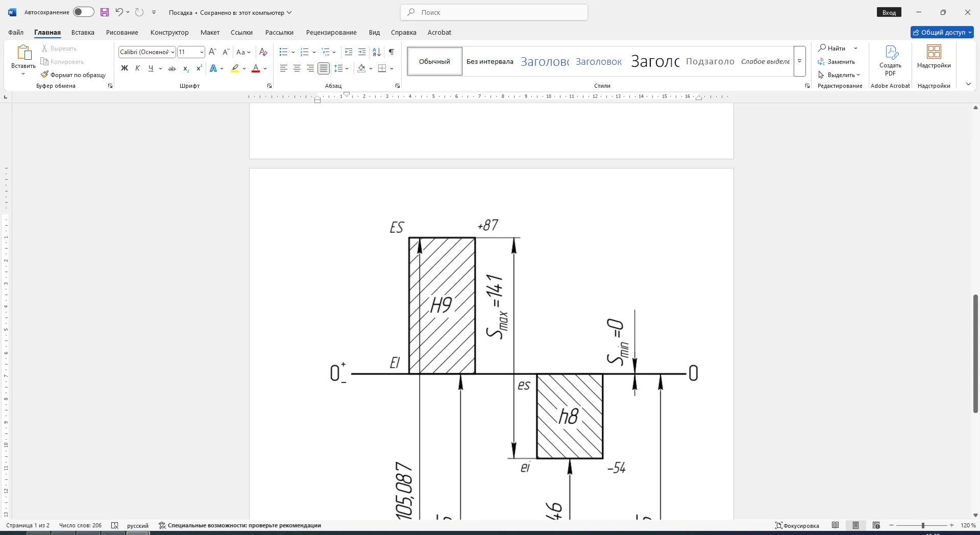The image size is (980, 535).
Task: Click into the Поиск search field
Action: coord(494,12)
